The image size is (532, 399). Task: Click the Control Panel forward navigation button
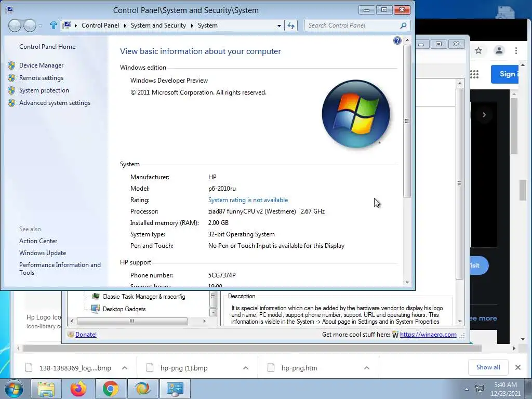[x=30, y=25]
